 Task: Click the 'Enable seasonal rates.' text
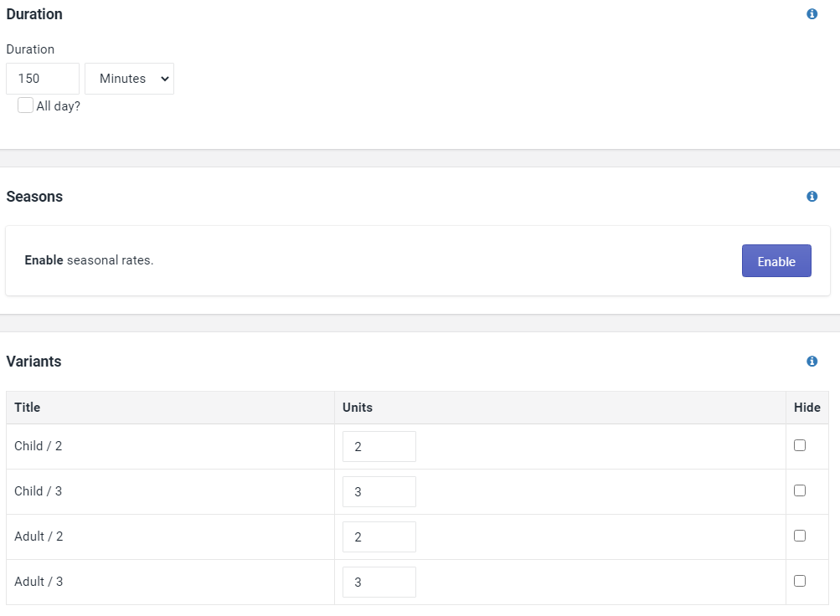tap(89, 260)
